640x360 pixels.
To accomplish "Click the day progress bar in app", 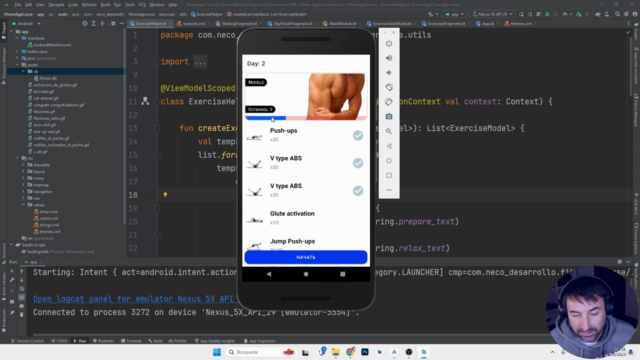I will pyautogui.click(x=306, y=118).
